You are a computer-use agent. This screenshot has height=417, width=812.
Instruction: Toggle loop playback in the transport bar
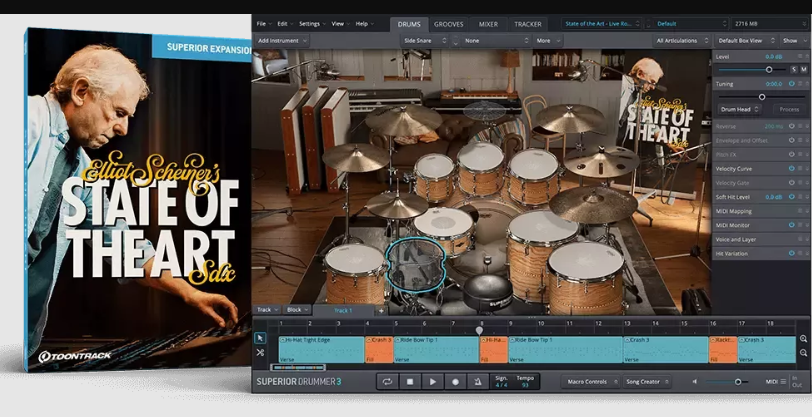point(387,382)
